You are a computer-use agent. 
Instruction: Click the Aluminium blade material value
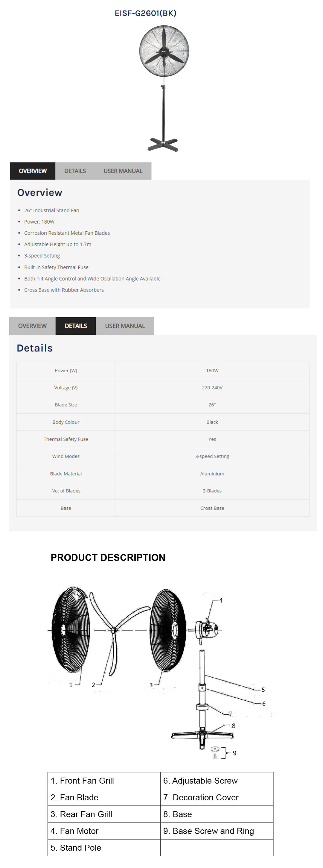coord(212,474)
